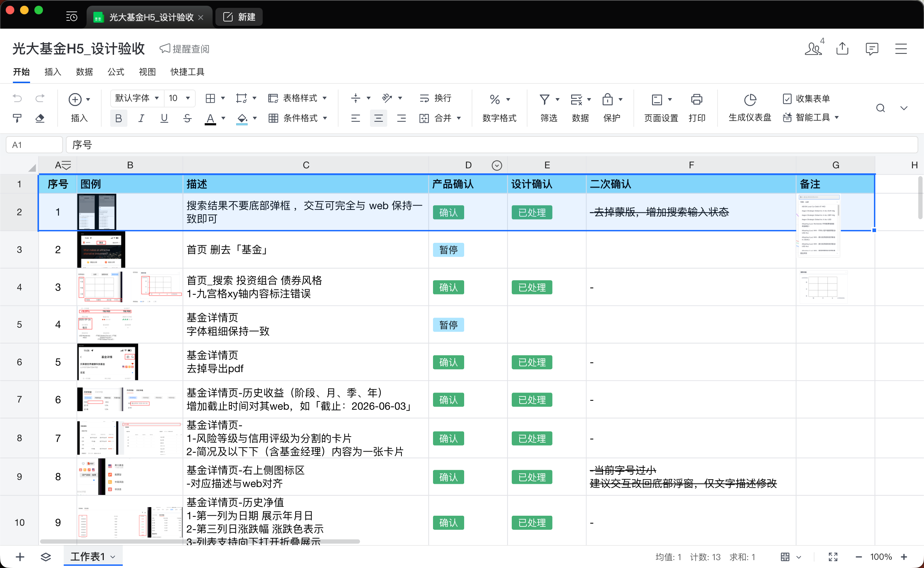The width and height of the screenshot is (924, 568).
Task: Open 页面设置 page setup
Action: [661, 108]
